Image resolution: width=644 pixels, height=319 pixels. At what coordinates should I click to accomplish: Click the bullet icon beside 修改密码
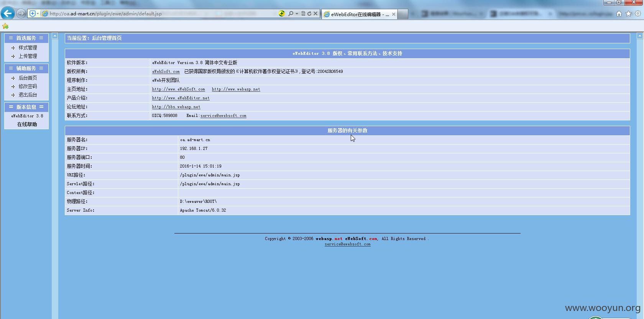click(x=13, y=87)
